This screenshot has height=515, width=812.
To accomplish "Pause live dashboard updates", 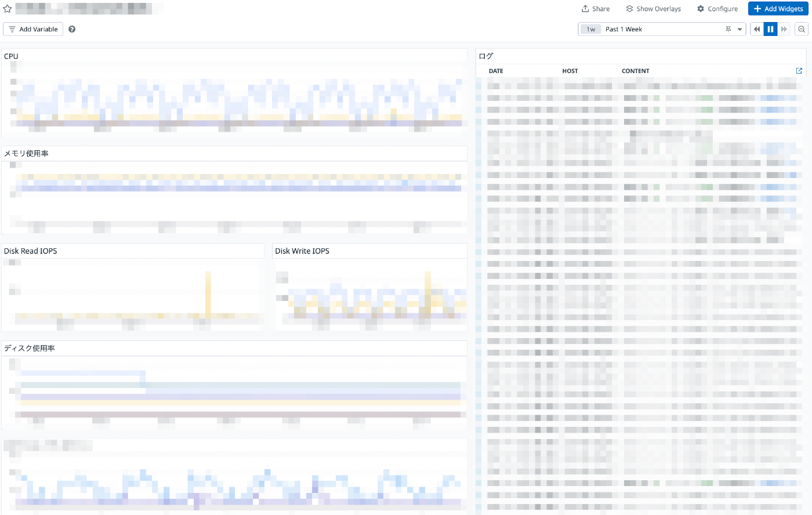I will pos(770,29).
